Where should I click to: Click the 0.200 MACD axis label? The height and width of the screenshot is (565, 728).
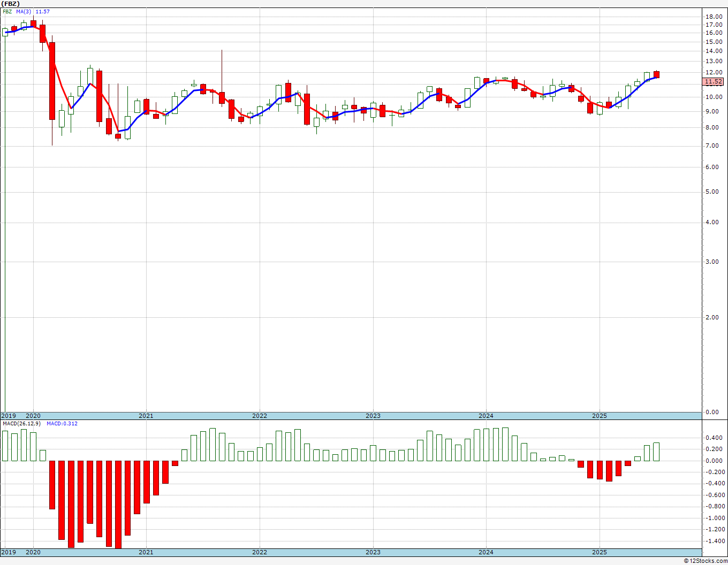[714, 449]
